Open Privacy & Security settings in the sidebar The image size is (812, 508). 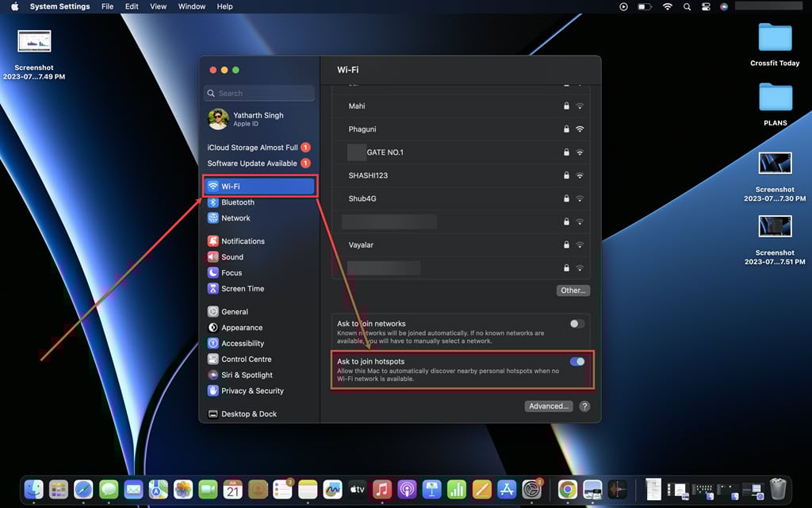pos(246,391)
